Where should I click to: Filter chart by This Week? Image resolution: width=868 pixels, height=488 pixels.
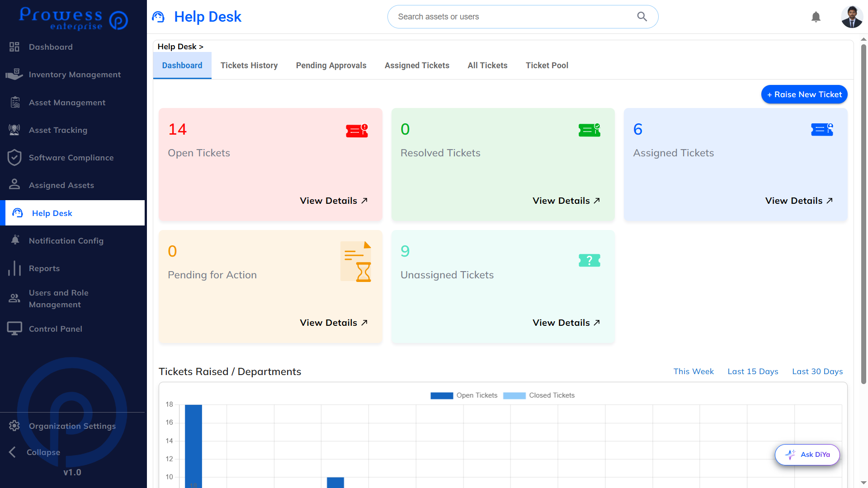[693, 371]
